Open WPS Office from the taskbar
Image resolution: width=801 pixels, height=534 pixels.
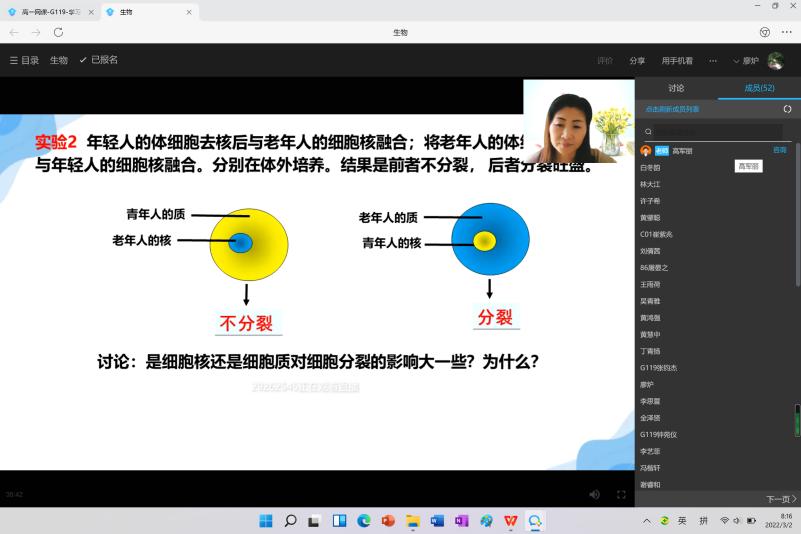(x=511, y=521)
